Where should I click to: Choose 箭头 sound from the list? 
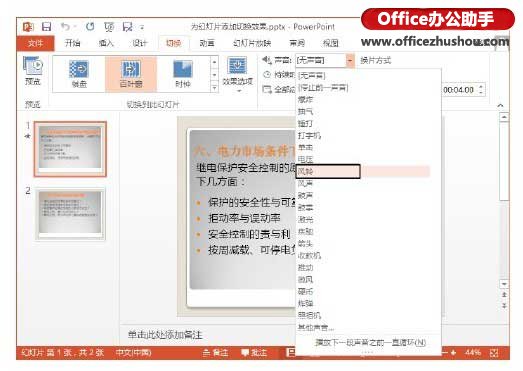(x=368, y=243)
